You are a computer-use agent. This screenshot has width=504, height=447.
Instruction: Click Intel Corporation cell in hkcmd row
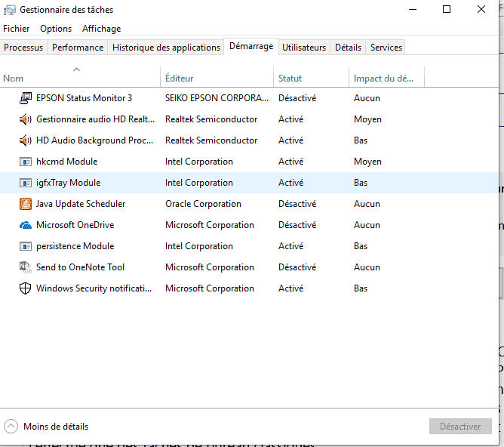(x=199, y=162)
